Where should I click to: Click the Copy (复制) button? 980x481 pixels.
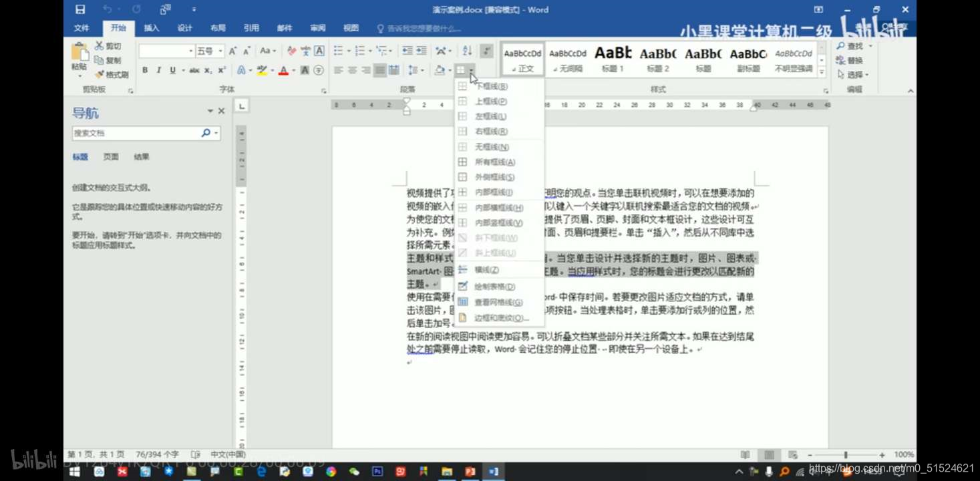click(x=108, y=60)
